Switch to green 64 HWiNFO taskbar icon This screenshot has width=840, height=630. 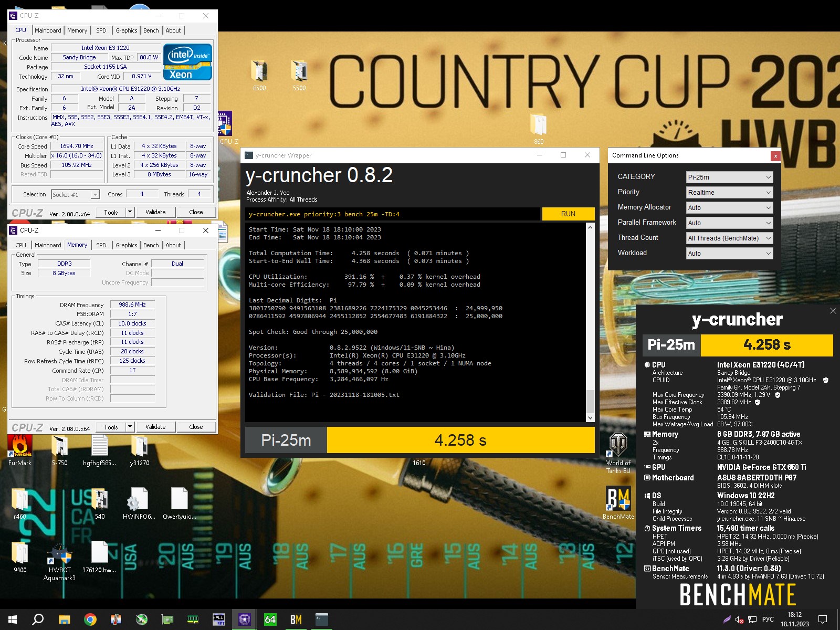coord(270,619)
